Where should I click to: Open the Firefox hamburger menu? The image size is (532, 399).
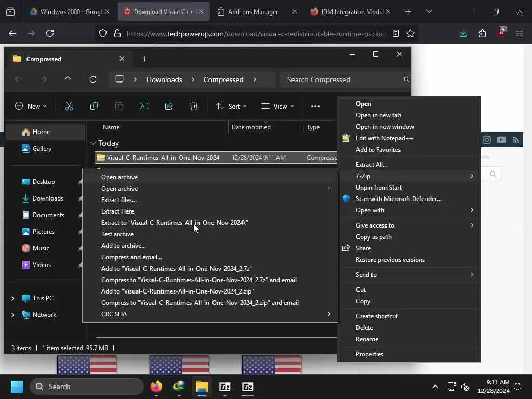[520, 33]
